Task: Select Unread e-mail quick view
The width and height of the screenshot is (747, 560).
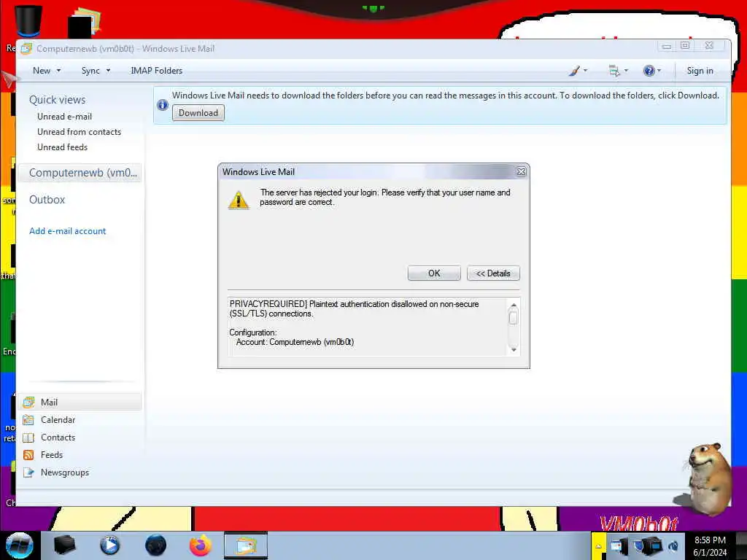Action: (x=64, y=117)
